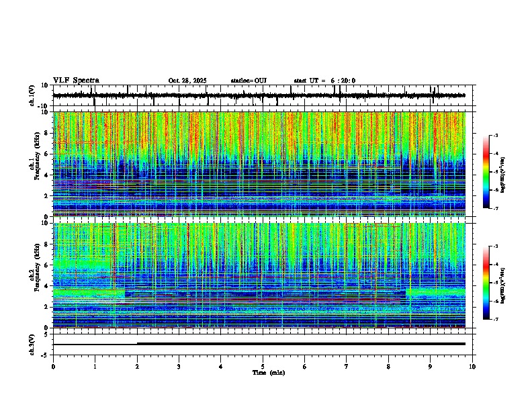The image size is (532, 411).
Task: Click the "6" kHz tick of ch.1 spectrogram
Action: tap(47, 154)
